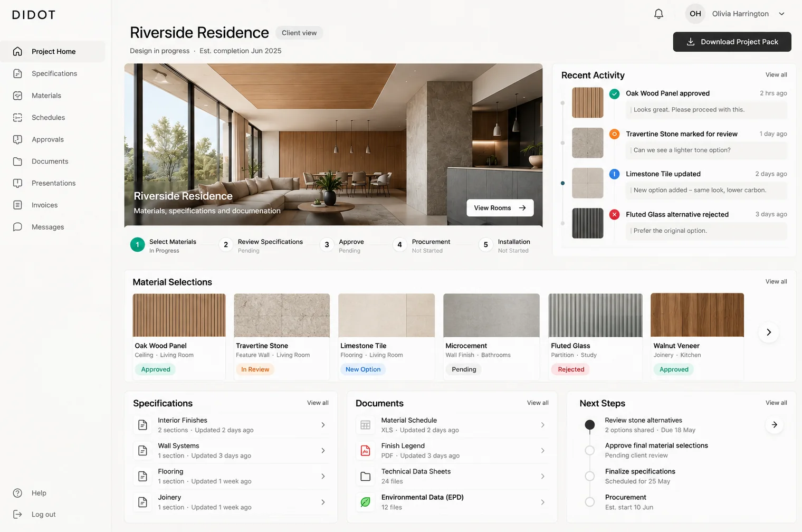Open the Oak Wood Panel material card
Viewport: 802px width, 532px height.
point(179,336)
